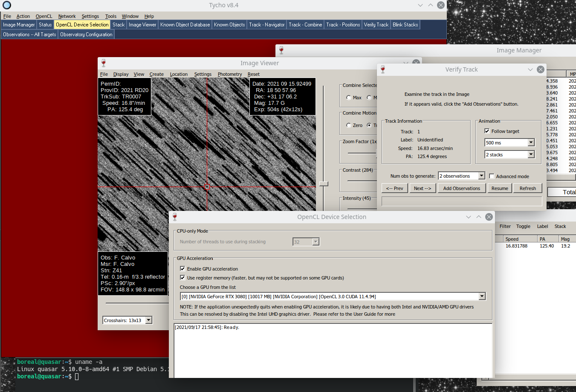Open the Observatory Configuration tab

[x=86, y=35]
